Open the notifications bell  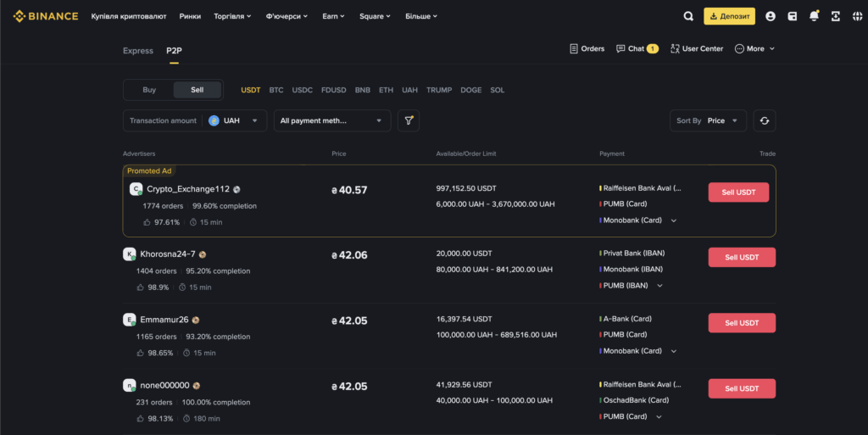point(814,16)
